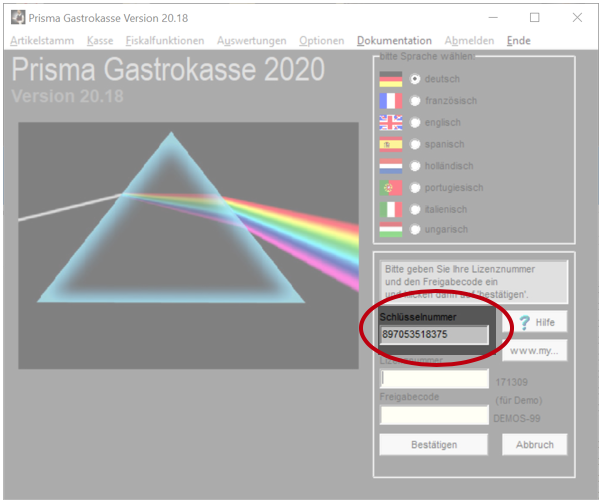Choose portugiesisch language option
The height and width of the screenshot is (503, 603).
click(415, 188)
